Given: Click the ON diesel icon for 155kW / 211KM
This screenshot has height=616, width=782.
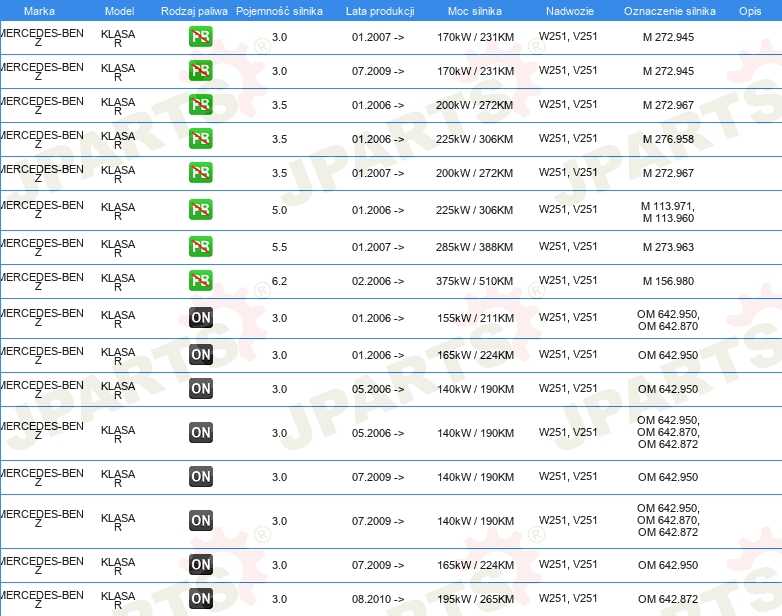Looking at the screenshot, I should pos(201,317).
